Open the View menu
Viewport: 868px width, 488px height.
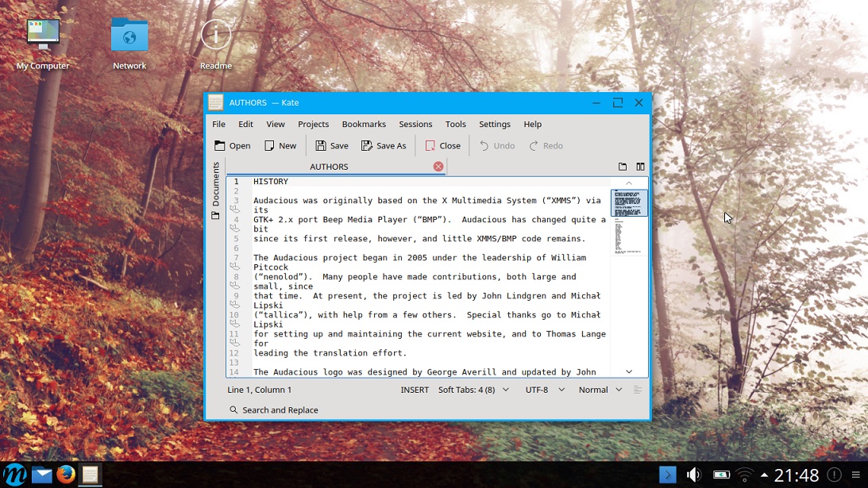pos(275,124)
